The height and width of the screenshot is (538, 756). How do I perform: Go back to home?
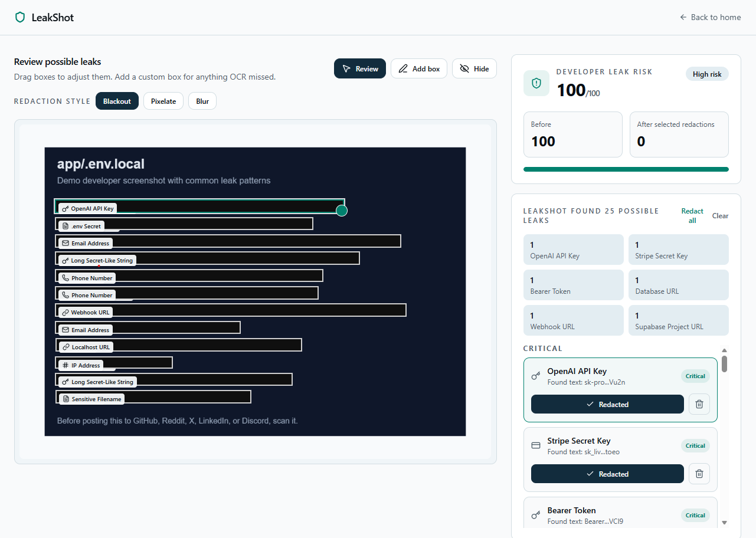pos(710,17)
